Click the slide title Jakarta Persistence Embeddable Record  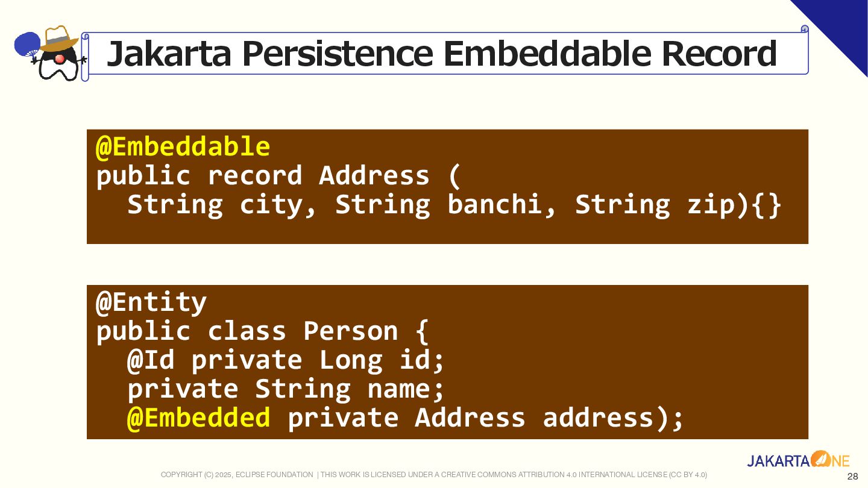pyautogui.click(x=441, y=54)
